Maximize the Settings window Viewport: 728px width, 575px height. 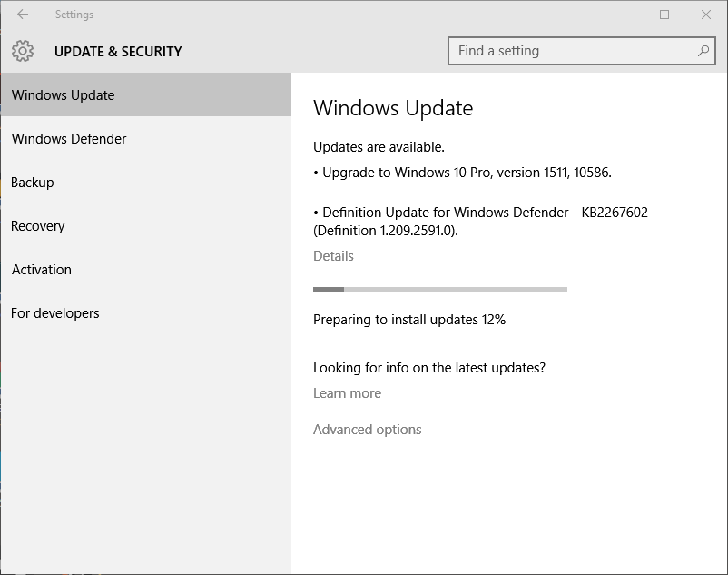pyautogui.click(x=664, y=15)
